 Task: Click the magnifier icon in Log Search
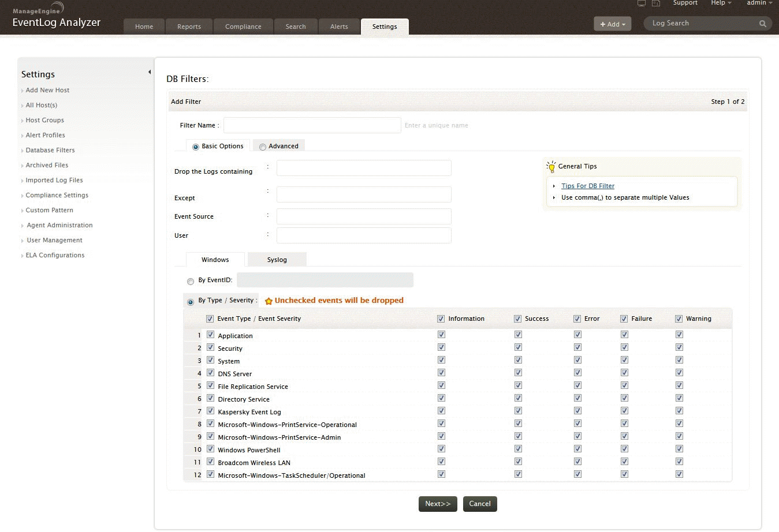click(x=763, y=24)
